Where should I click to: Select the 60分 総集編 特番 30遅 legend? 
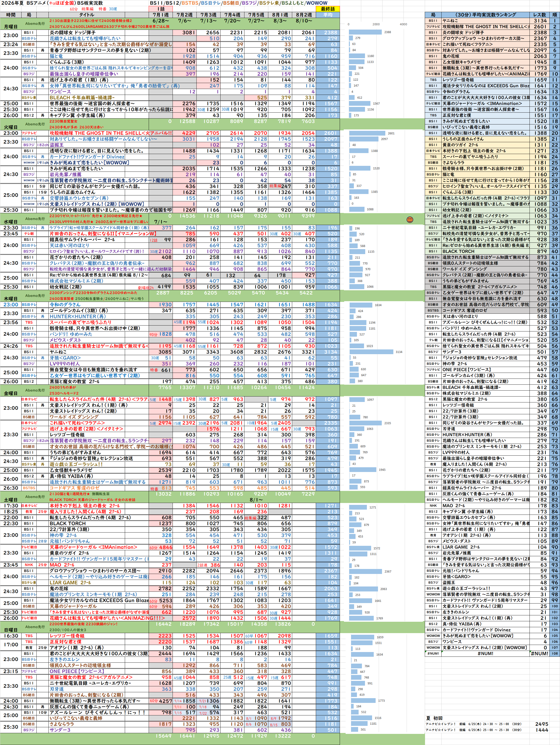point(93,9)
